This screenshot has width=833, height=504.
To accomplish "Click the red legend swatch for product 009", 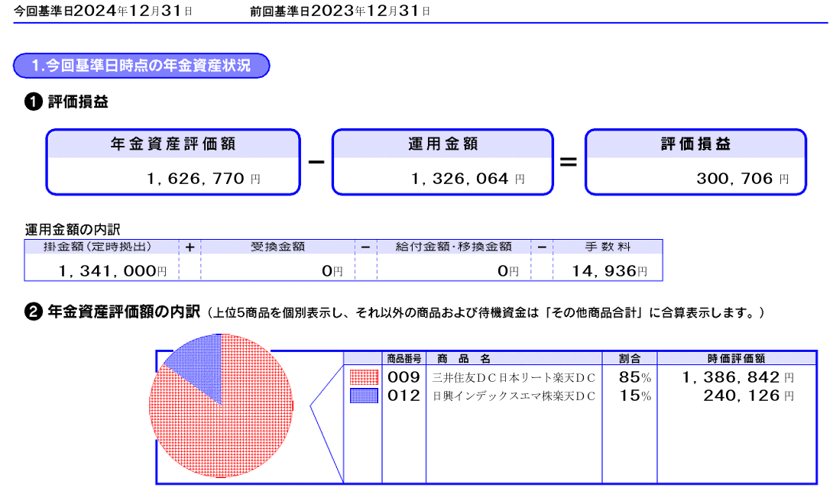I will point(364,377).
